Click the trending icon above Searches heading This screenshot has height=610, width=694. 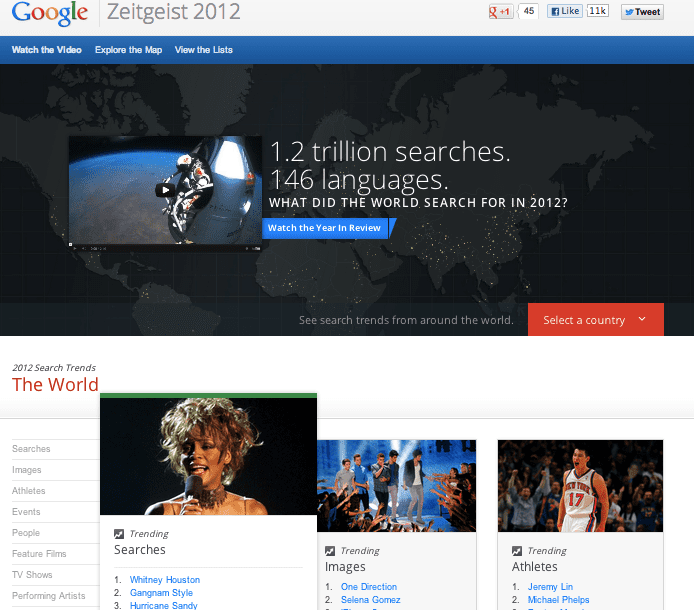click(x=119, y=534)
